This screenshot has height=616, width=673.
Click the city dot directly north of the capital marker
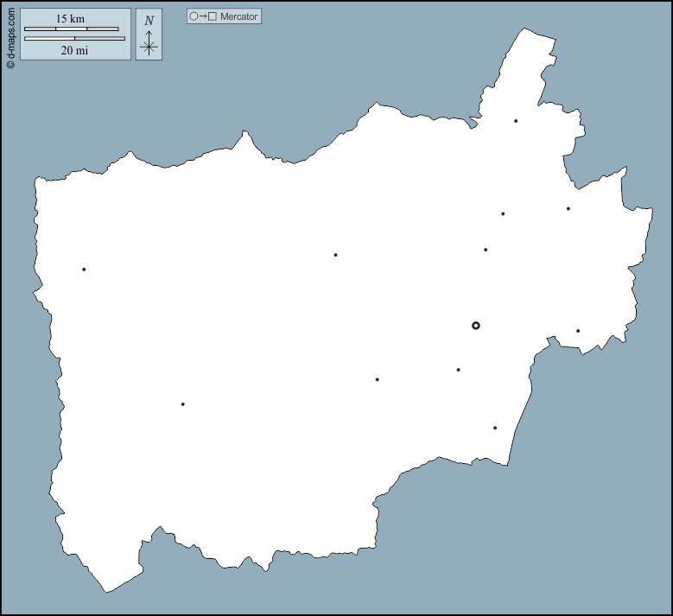point(486,250)
